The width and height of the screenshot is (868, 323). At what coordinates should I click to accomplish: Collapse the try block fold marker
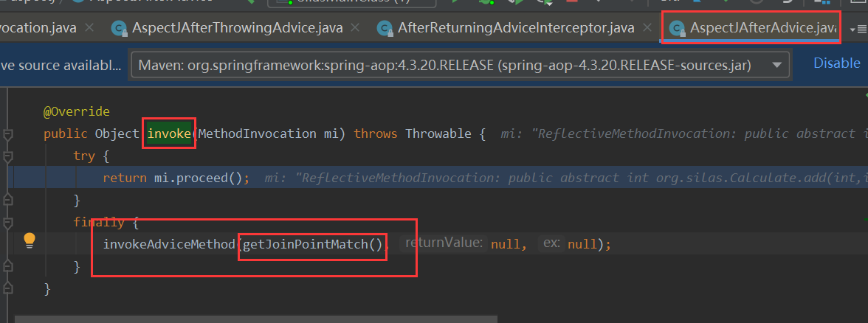7,156
